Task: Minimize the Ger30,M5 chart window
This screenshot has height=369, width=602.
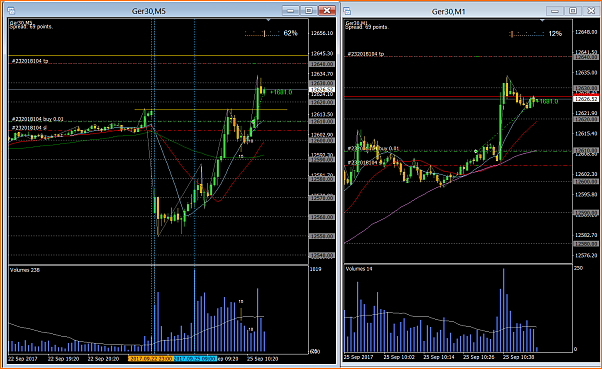Action: tap(291, 10)
